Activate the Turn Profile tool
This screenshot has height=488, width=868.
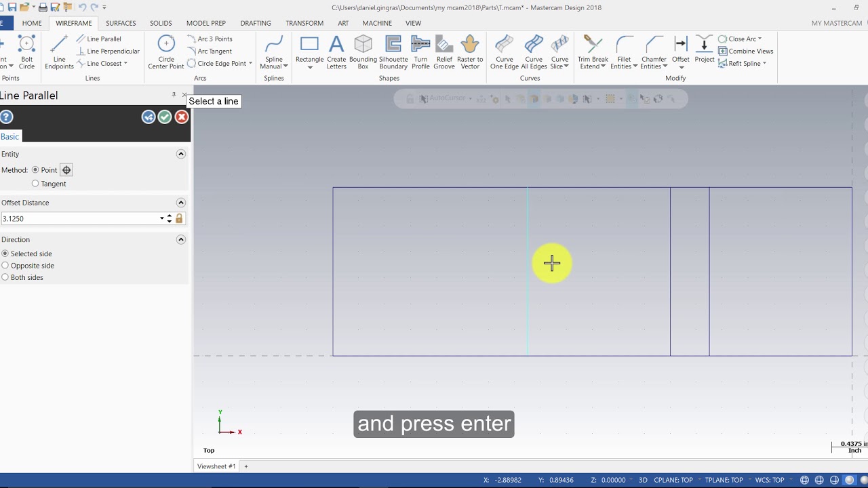[x=420, y=53]
